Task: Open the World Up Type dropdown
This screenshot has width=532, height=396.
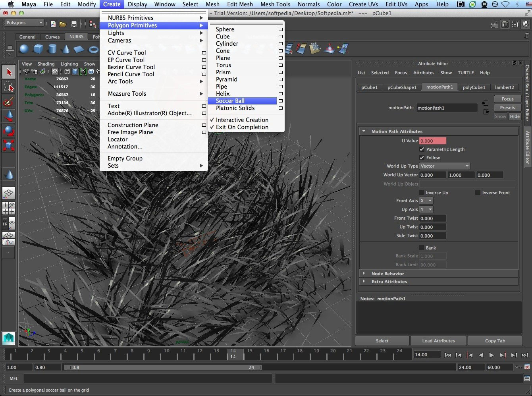Action: pos(445,166)
